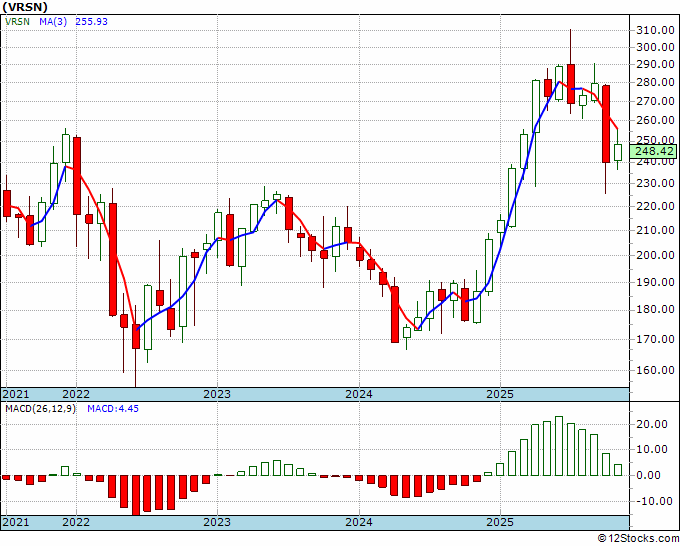Click the MACD:4.45 value label
The width and height of the screenshot is (680, 546).
point(113,409)
